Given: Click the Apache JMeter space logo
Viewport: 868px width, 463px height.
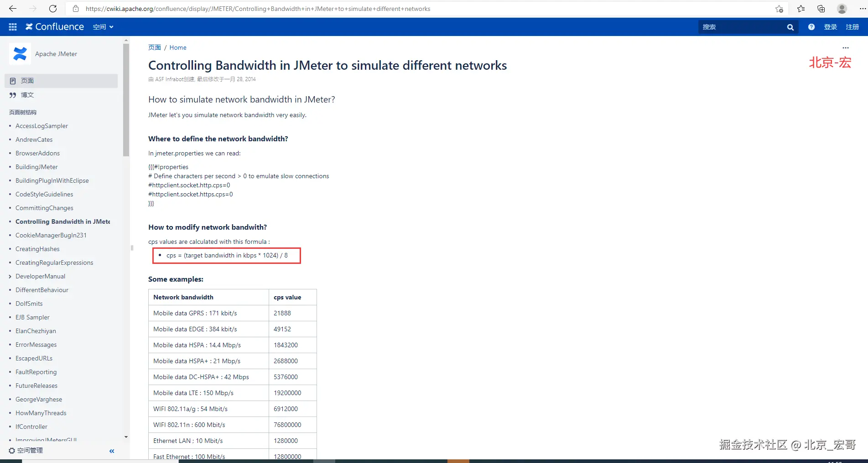Looking at the screenshot, I should (20, 54).
